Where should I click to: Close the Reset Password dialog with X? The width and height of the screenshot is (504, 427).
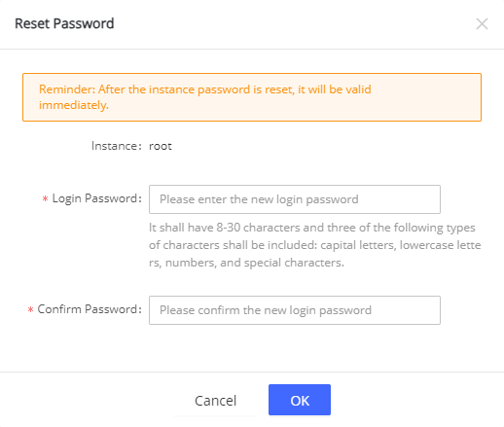(482, 23)
